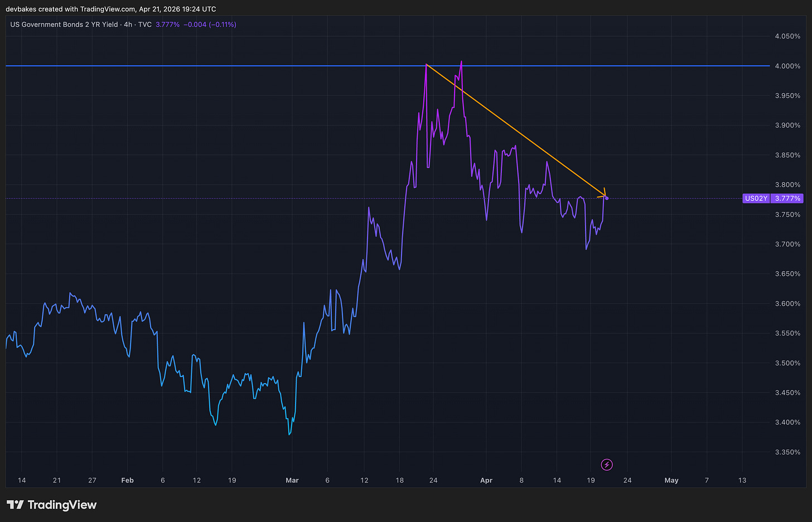The image size is (812, 522).
Task: Click the Mar label on time axis
Action: [292, 480]
